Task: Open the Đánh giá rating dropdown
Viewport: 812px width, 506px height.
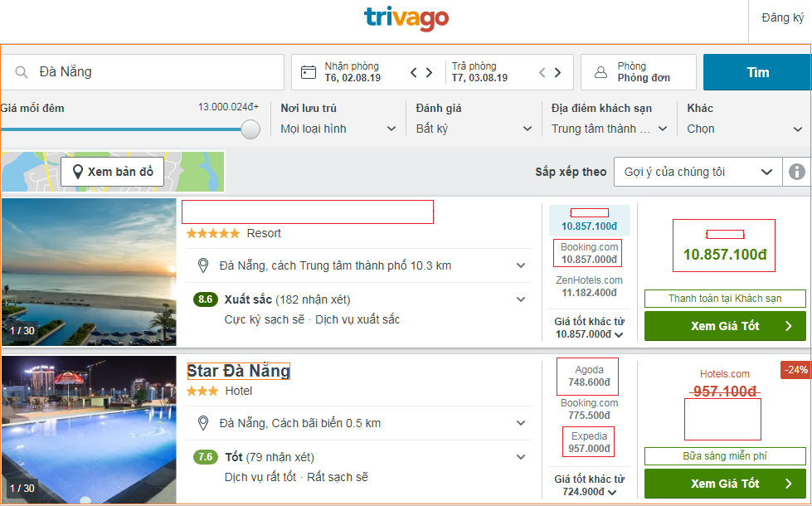Action: click(x=474, y=129)
